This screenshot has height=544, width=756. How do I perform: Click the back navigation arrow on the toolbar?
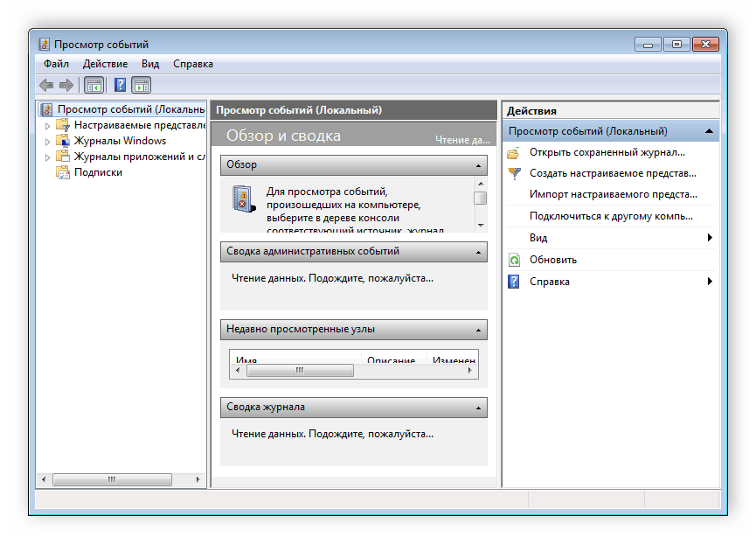[45, 84]
